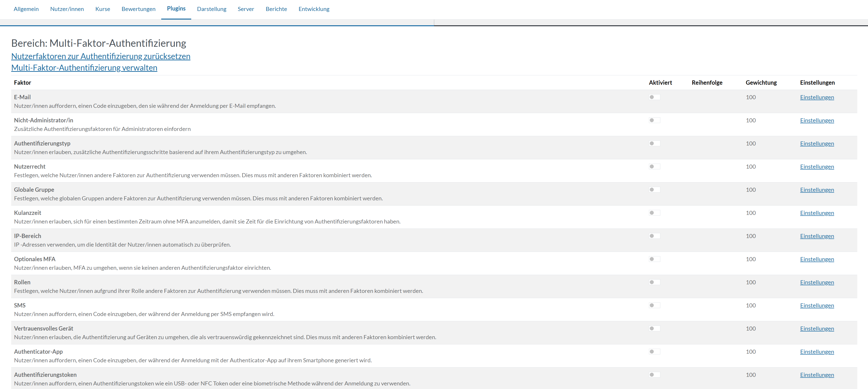Viewport: 868px width, 389px height.
Task: Open the Entwicklung tab
Action: tap(314, 9)
